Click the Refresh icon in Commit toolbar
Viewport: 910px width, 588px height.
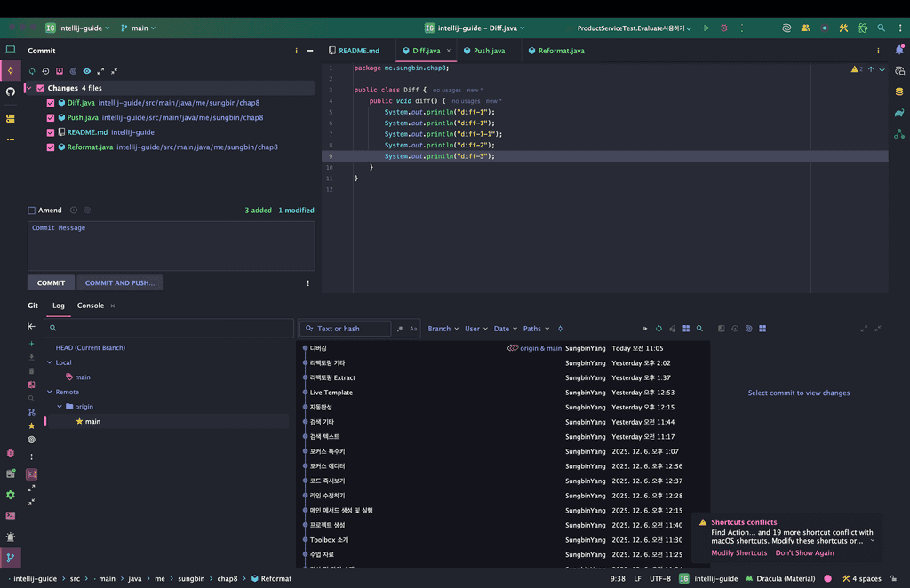click(32, 71)
